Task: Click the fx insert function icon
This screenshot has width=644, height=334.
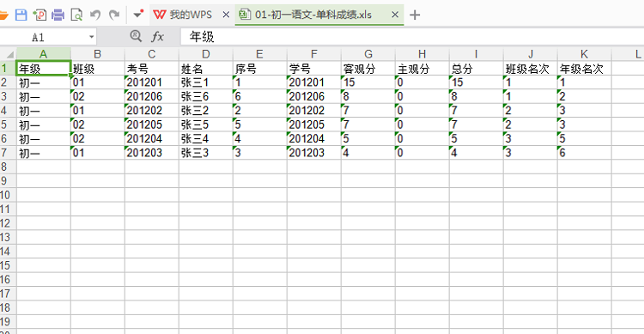Action: (x=158, y=37)
